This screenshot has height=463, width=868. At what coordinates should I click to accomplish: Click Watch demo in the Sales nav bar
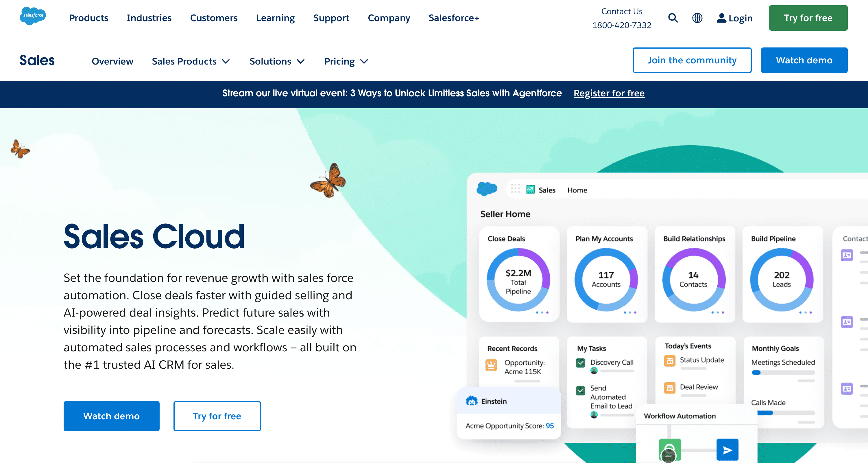pyautogui.click(x=804, y=60)
